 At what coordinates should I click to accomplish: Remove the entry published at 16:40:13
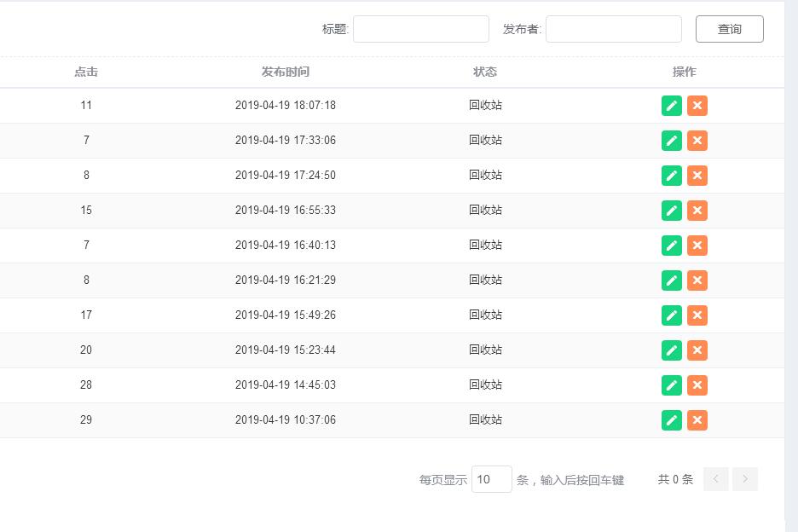coord(697,246)
